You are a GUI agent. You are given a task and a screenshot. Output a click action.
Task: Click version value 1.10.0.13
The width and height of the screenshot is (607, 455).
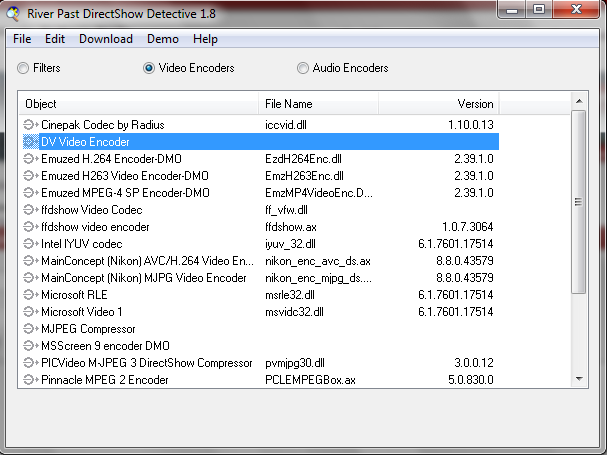[471, 125]
